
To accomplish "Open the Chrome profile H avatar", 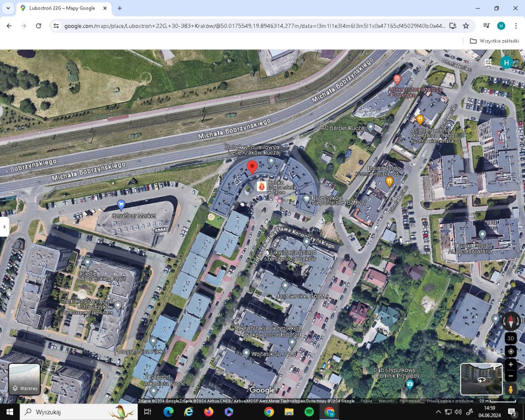I will click(x=501, y=26).
